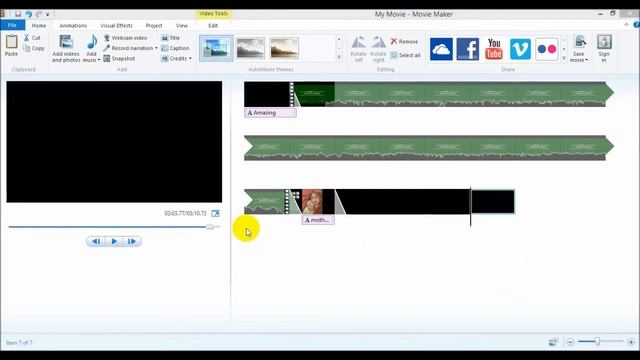The image size is (640, 360).
Task: Click Rotate left
Action: (358, 49)
